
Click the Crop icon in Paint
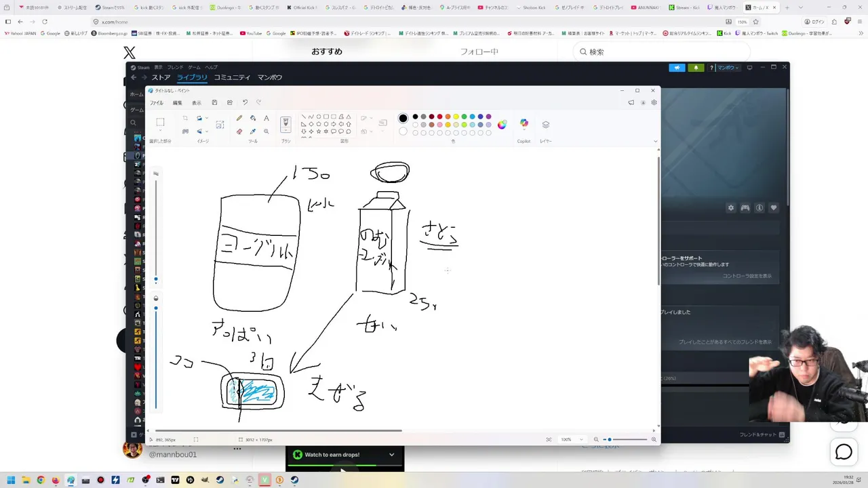coord(185,118)
